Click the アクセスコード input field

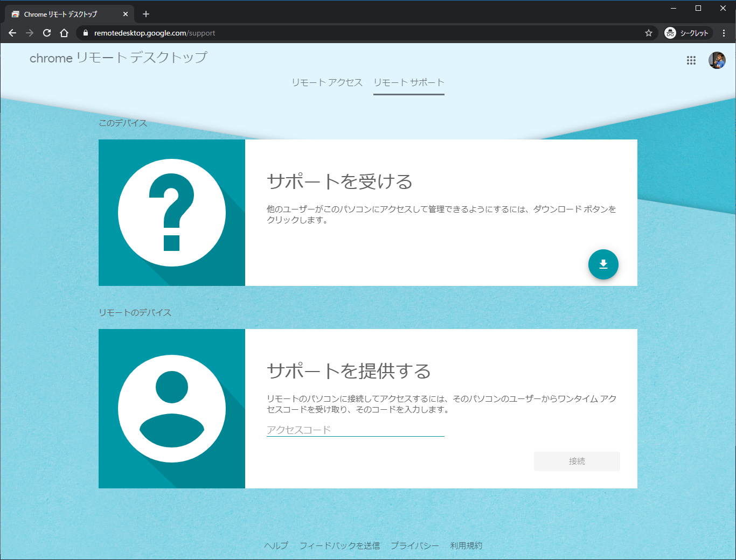pos(356,430)
